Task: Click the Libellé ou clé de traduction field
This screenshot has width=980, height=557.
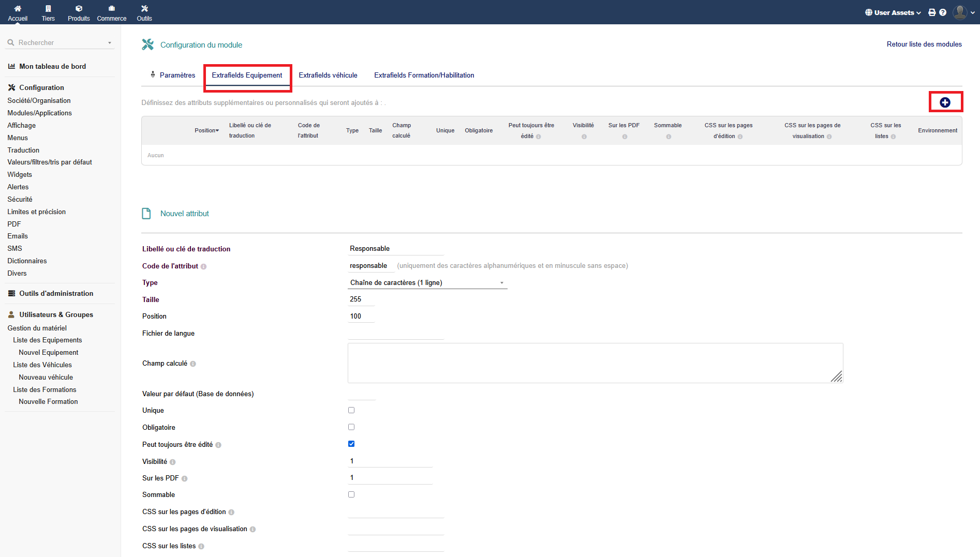Action: (x=396, y=249)
